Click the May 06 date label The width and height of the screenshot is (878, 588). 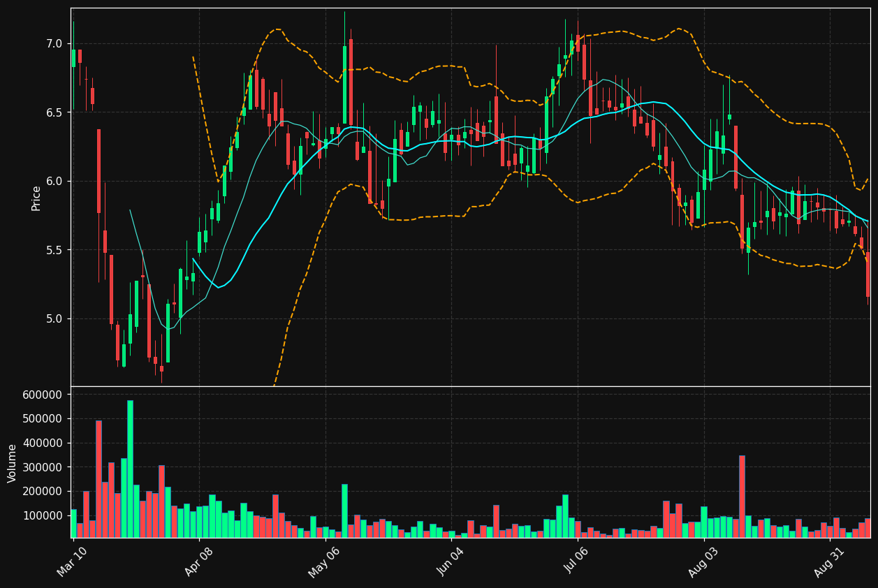click(x=324, y=561)
